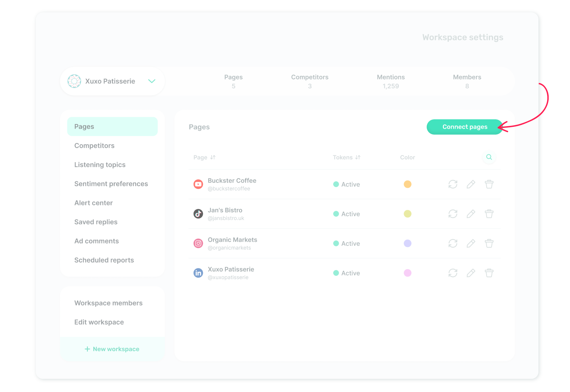Select the @organicmarkets handle
The width and height of the screenshot is (570, 392).
click(229, 248)
